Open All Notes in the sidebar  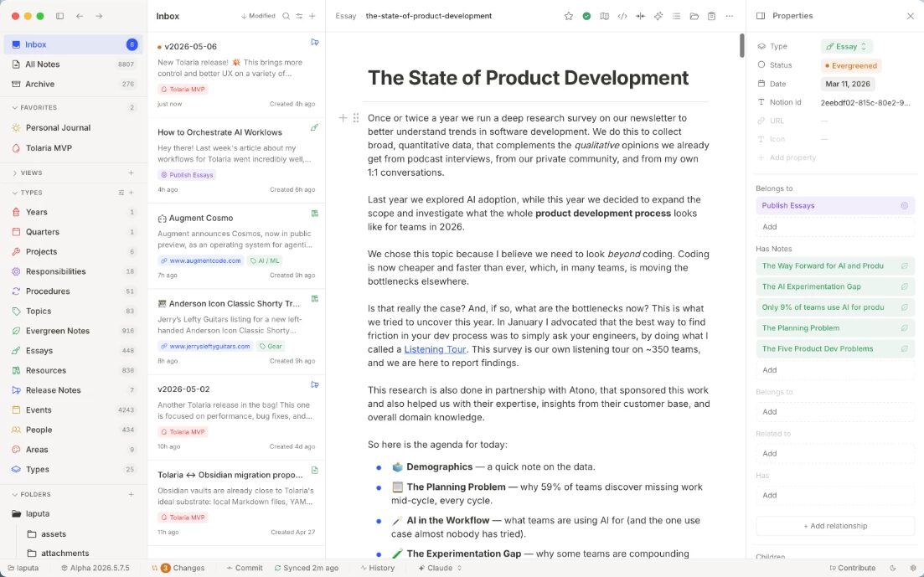[74, 64]
